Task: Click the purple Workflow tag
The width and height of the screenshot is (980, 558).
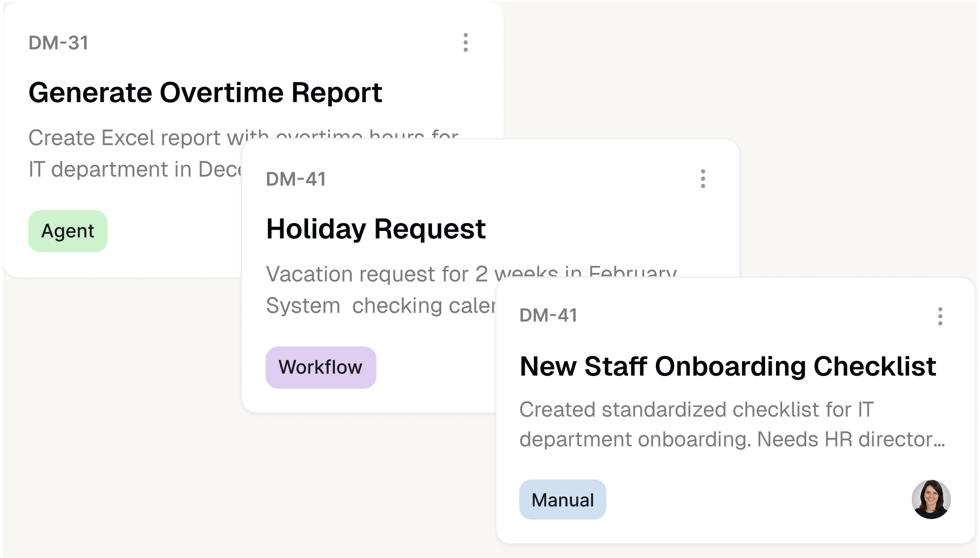Action: tap(320, 367)
